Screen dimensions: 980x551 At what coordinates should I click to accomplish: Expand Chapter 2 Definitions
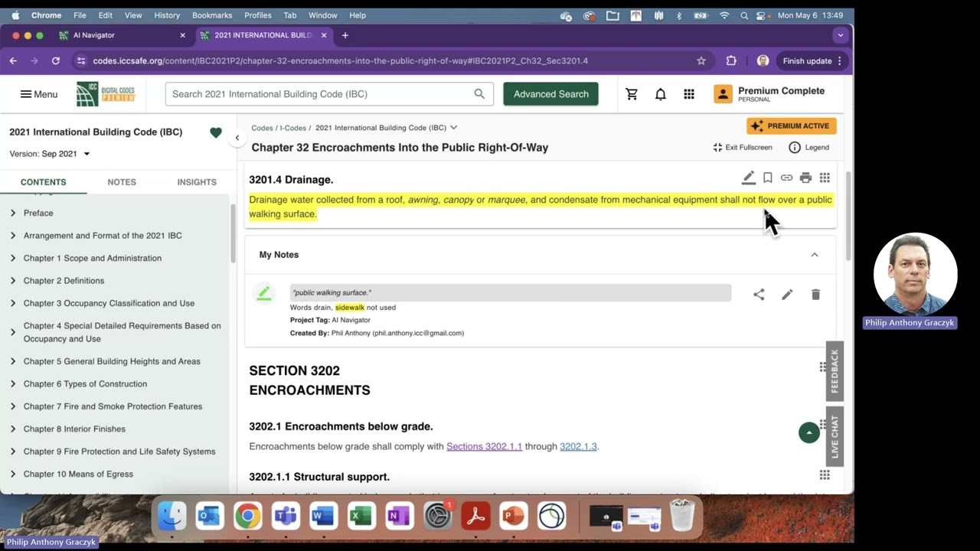point(13,281)
